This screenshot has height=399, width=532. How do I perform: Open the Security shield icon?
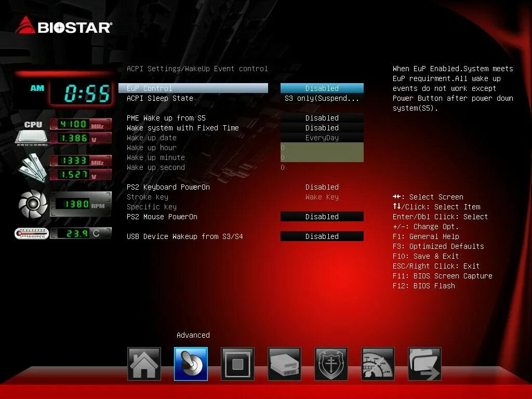tap(331, 364)
